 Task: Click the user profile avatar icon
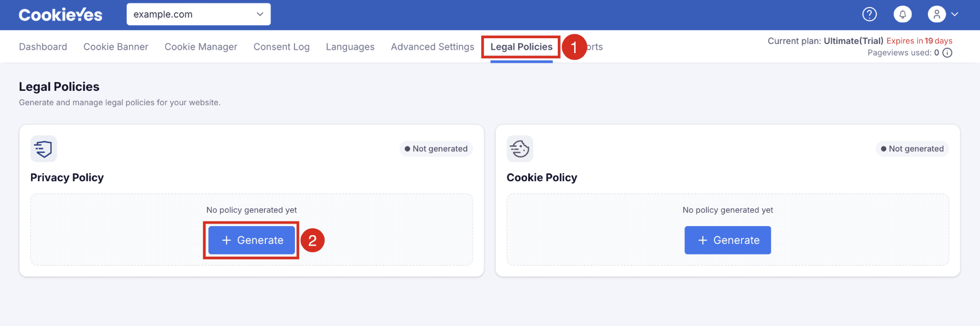click(937, 14)
